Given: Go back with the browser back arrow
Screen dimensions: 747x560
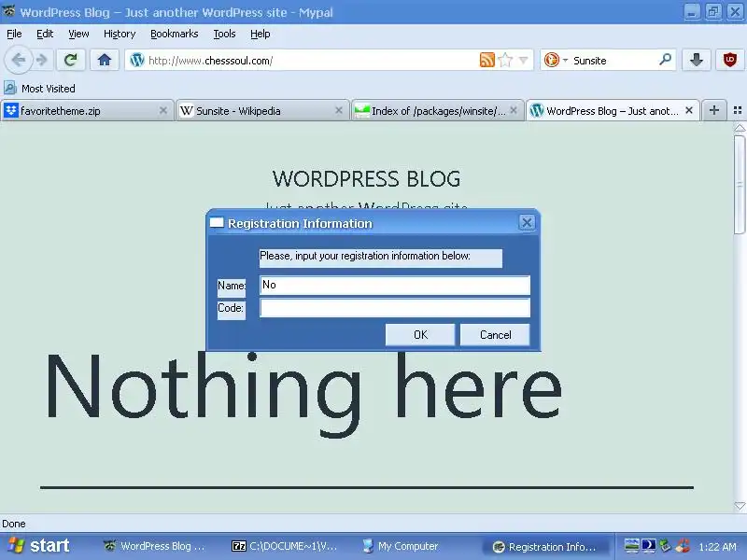Looking at the screenshot, I should pyautogui.click(x=18, y=60).
